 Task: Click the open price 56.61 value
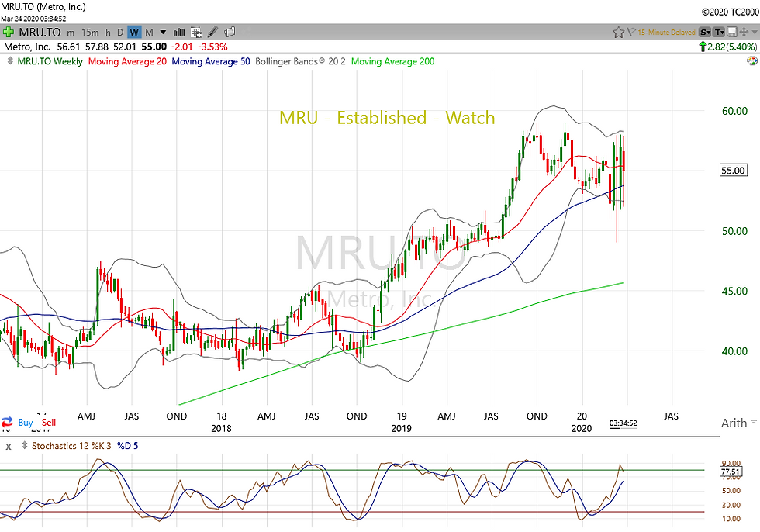click(x=68, y=47)
